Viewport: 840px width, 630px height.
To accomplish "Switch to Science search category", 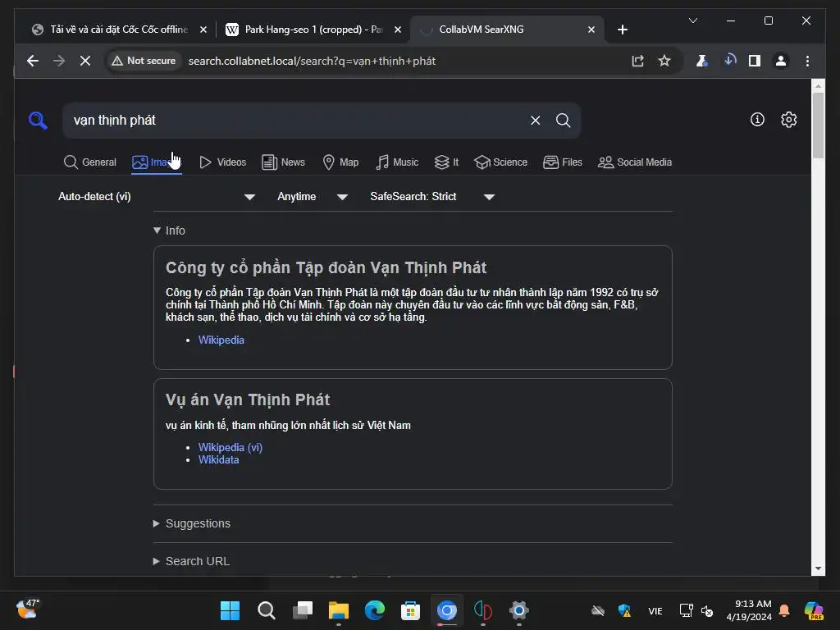I will tap(501, 162).
